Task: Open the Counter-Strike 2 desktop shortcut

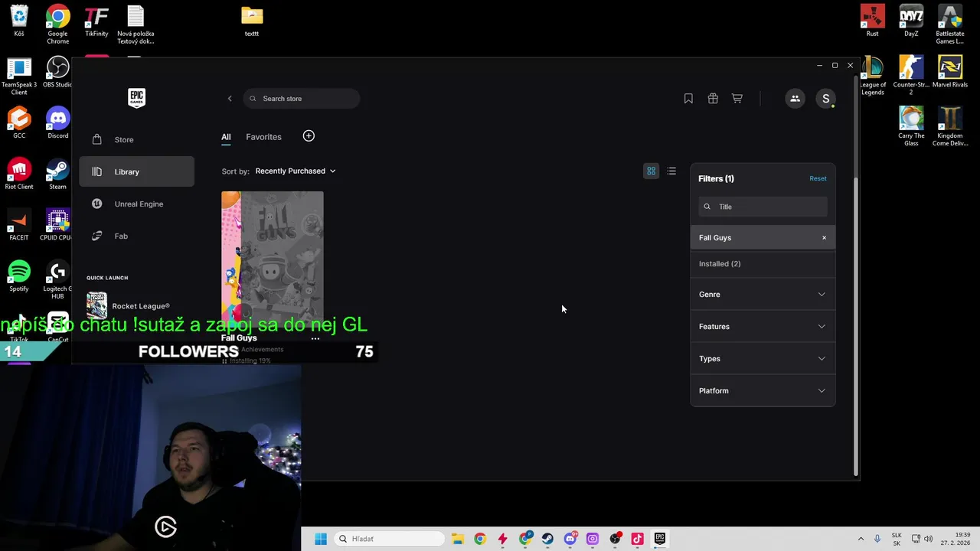Action: point(911,76)
